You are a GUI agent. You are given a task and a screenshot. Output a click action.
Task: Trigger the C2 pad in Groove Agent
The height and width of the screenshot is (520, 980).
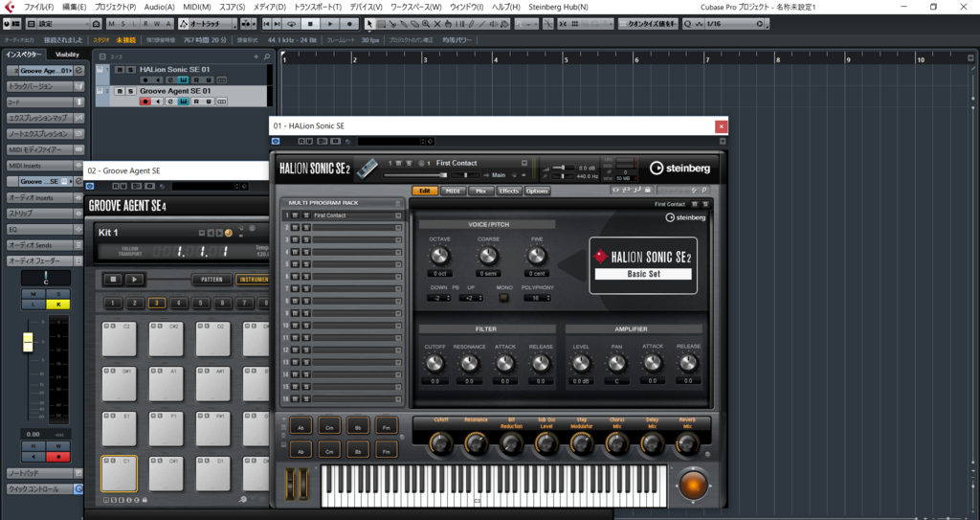[120, 339]
